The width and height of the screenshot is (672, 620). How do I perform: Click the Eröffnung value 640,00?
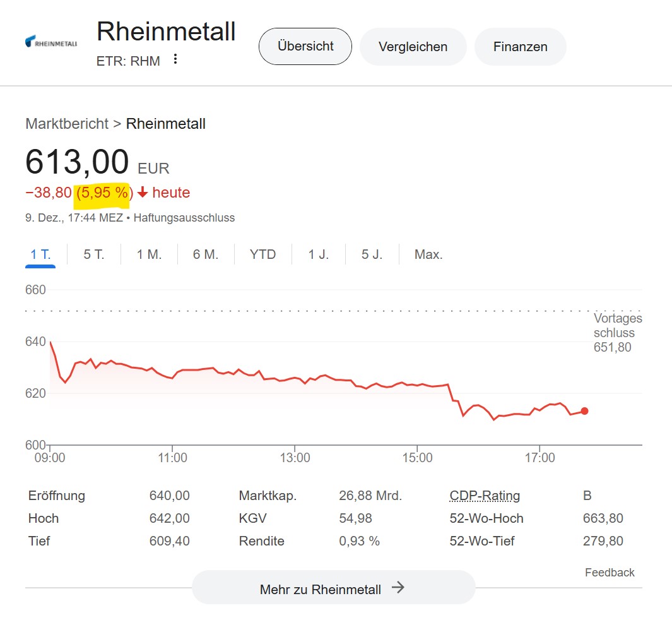(169, 496)
